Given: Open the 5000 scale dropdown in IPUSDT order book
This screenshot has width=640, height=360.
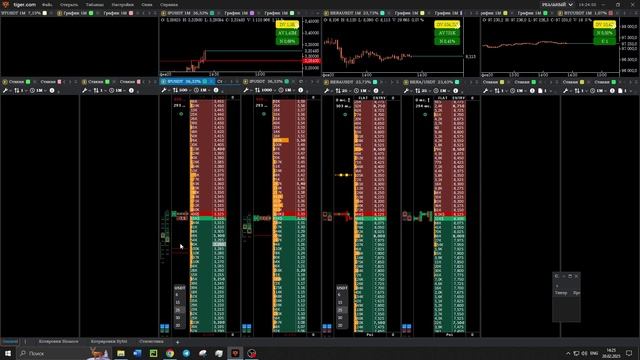Looking at the screenshot, I should [x=181, y=90].
